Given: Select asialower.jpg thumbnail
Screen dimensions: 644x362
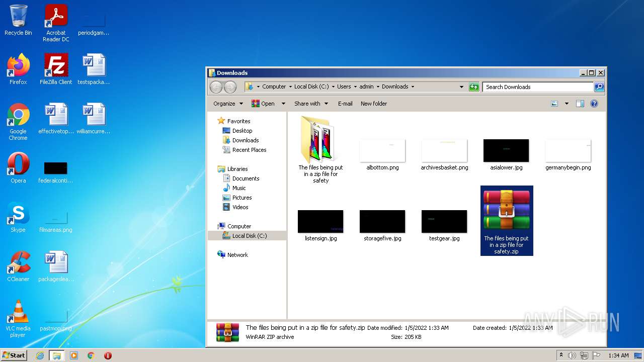Looking at the screenshot, I should (506, 154).
